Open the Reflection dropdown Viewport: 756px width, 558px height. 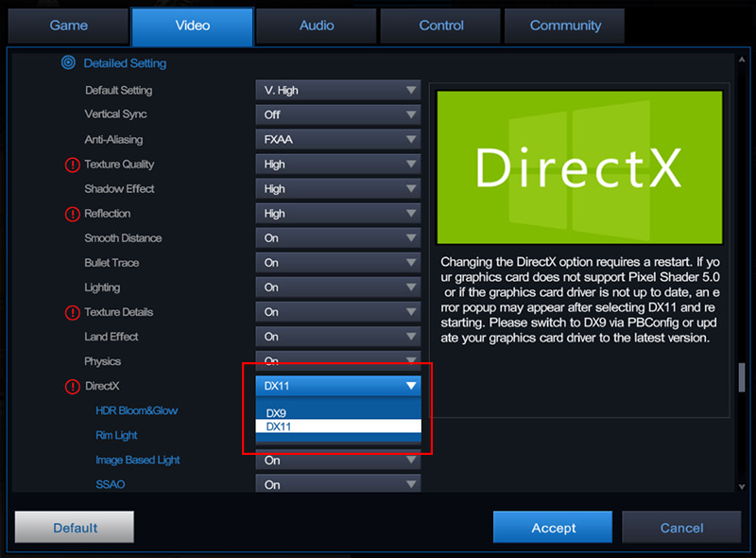pos(338,214)
